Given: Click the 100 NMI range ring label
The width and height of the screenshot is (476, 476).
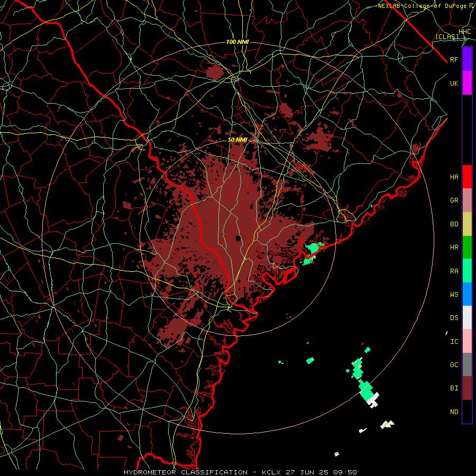Looking at the screenshot, I should (237, 42).
